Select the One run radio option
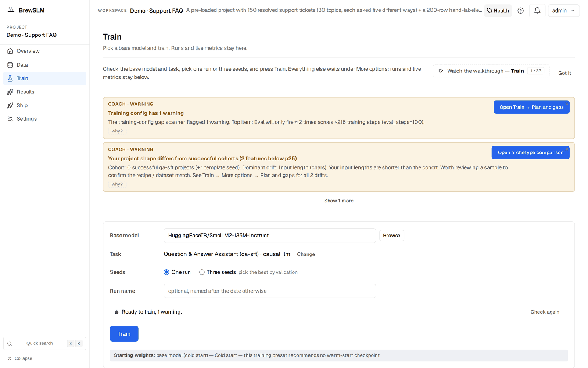588x368 pixels. click(166, 272)
